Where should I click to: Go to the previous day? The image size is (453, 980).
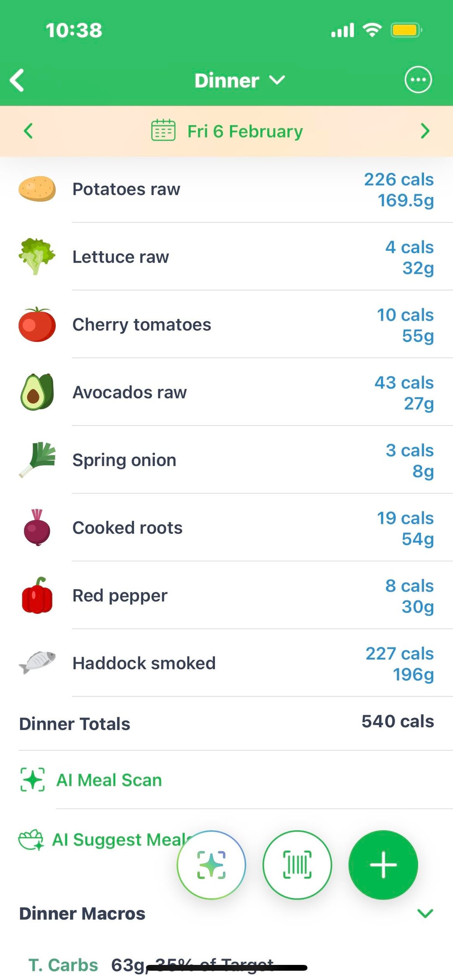pos(28,131)
